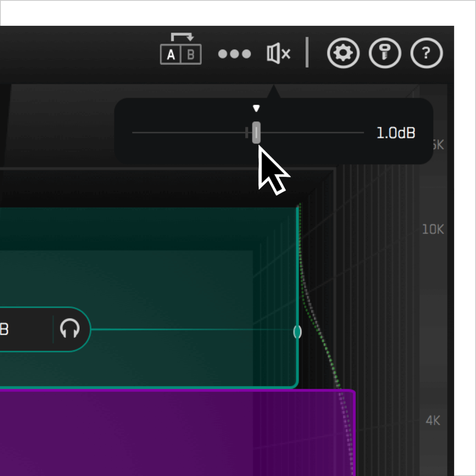Click the teal band's oval edge handle
This screenshot has height=476, width=476.
click(297, 332)
